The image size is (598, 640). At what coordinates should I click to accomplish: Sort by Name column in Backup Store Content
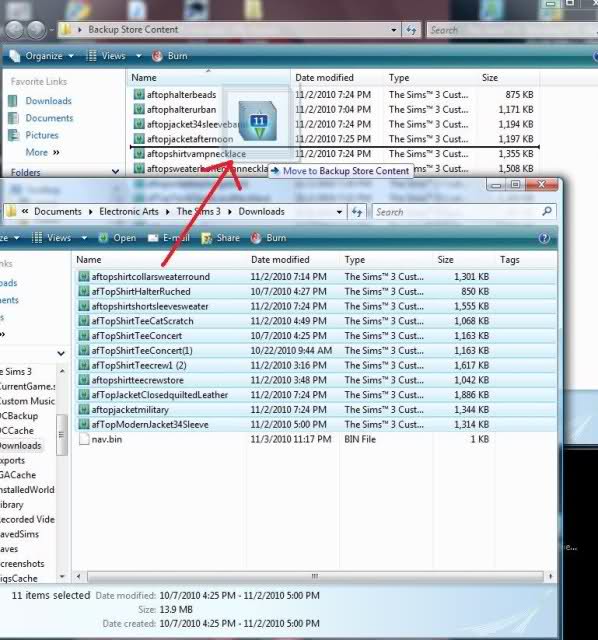pos(144,78)
